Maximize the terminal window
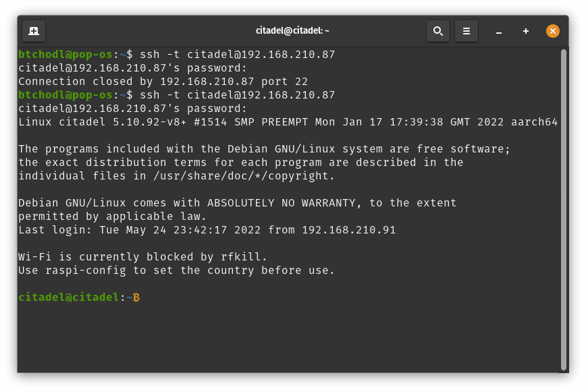The height and width of the screenshot is (392, 586). [525, 31]
